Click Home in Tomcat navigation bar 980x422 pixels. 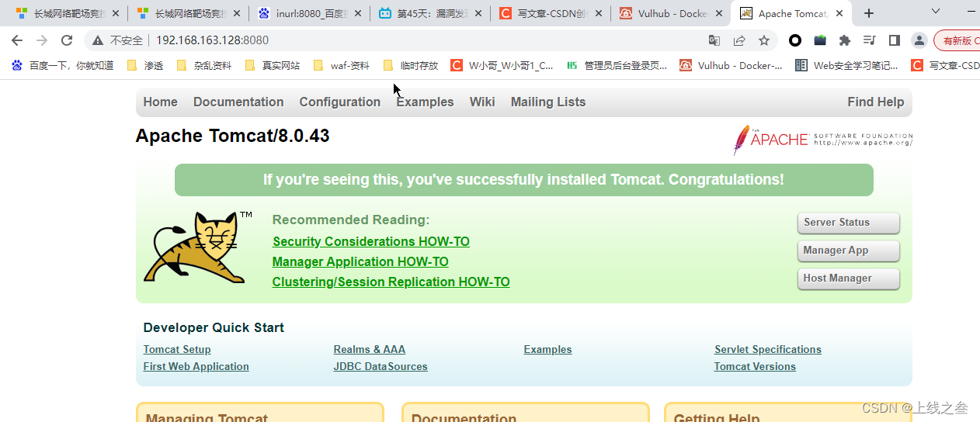(x=160, y=102)
